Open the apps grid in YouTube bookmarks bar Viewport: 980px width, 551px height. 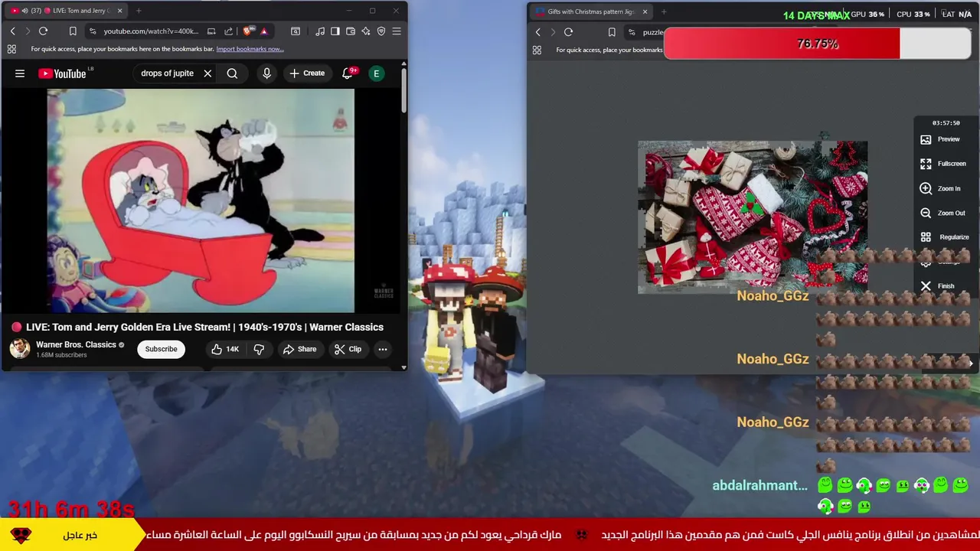pyautogui.click(x=11, y=49)
